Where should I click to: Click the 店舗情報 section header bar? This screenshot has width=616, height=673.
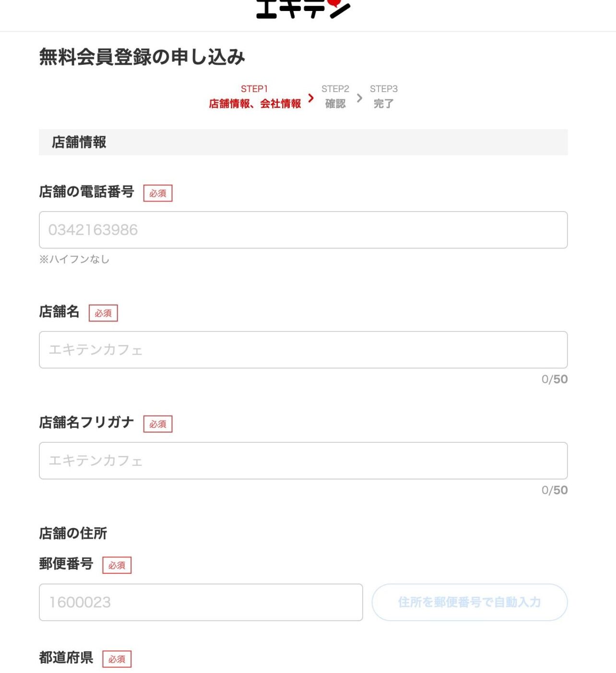click(303, 142)
